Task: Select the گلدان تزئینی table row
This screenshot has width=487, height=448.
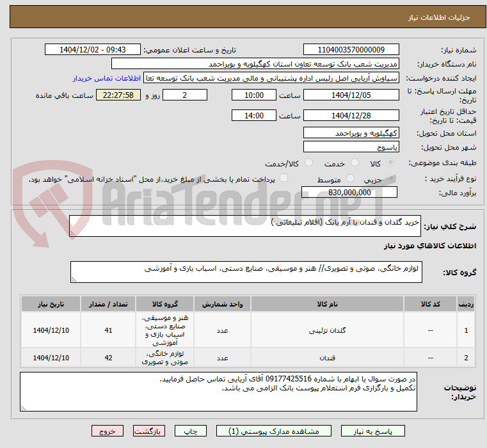Action: (248, 330)
